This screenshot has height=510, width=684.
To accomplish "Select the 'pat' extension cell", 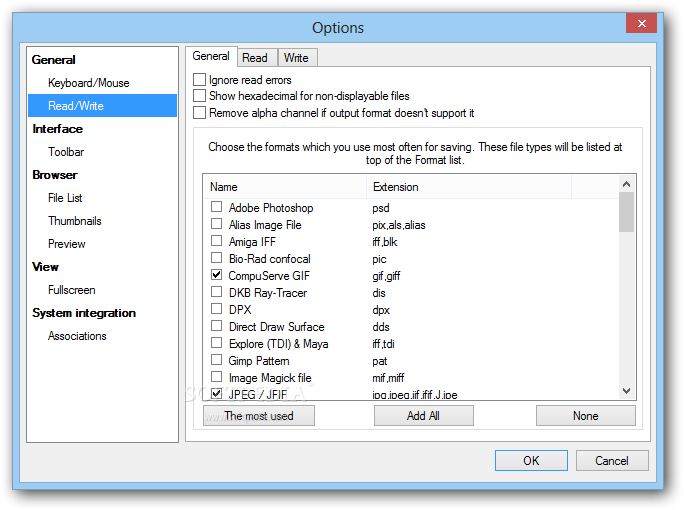I will [380, 361].
